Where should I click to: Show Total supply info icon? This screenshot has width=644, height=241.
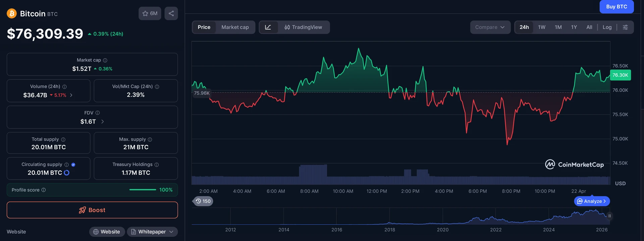click(63, 139)
